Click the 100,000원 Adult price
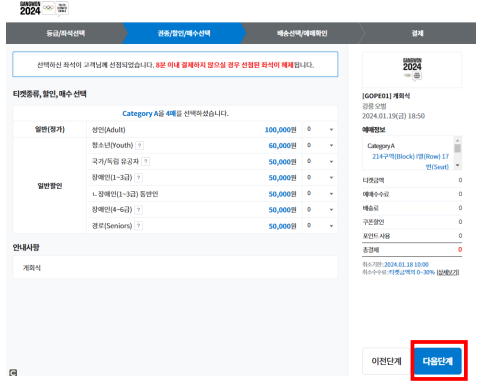 tap(280, 130)
